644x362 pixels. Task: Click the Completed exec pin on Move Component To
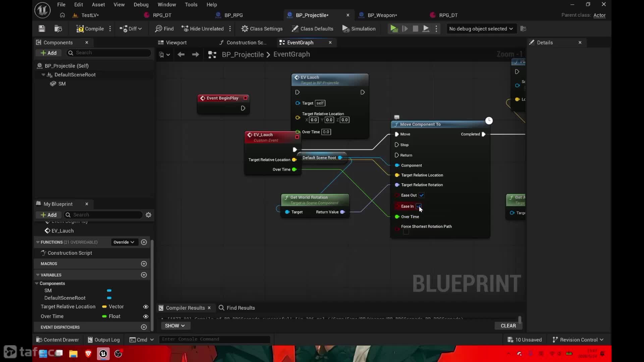tap(484, 134)
